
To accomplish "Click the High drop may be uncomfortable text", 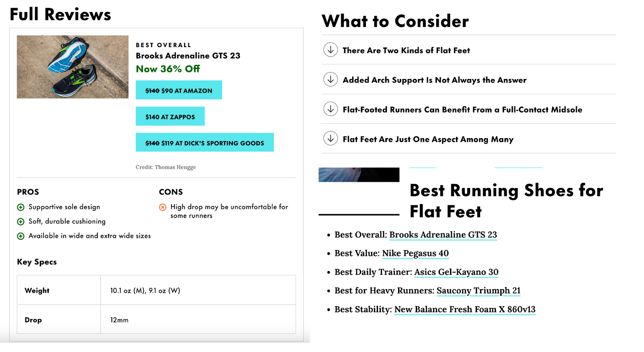I will 229,211.
